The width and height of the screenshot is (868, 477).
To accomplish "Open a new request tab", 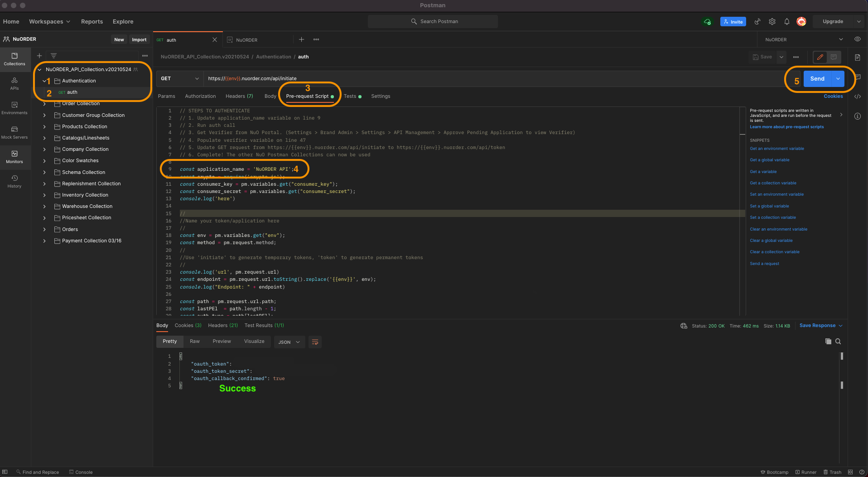I will [301, 39].
